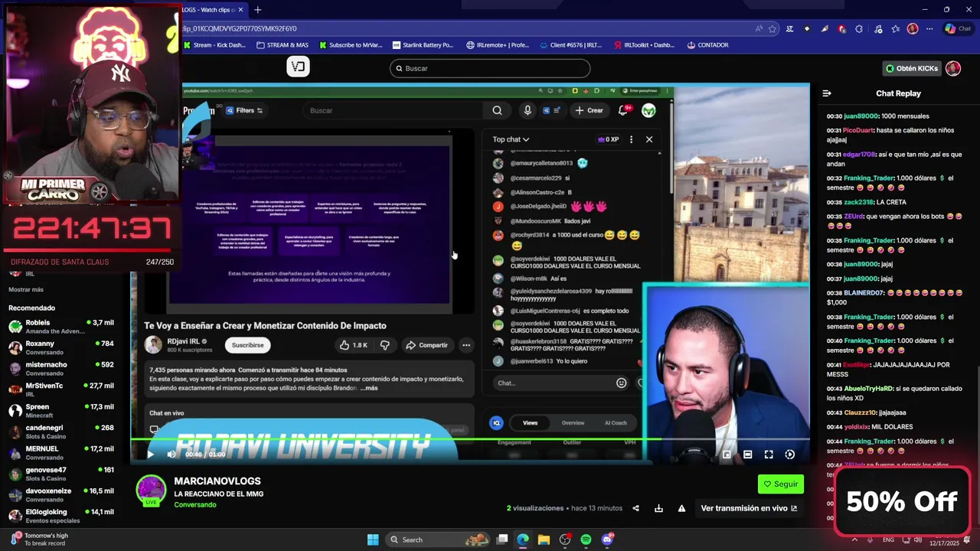This screenshot has width=980, height=551.
Task: Open ElGlogloking recommended channel
Action: (61, 516)
